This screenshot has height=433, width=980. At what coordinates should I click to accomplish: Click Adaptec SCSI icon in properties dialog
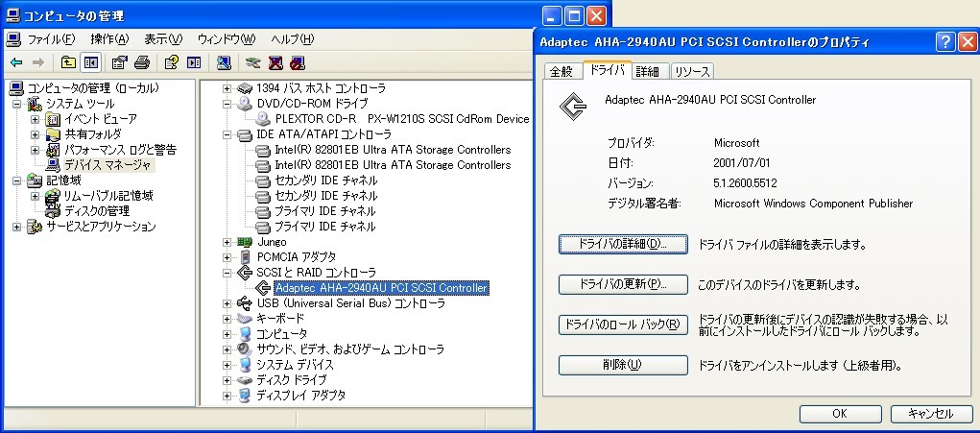click(x=572, y=107)
